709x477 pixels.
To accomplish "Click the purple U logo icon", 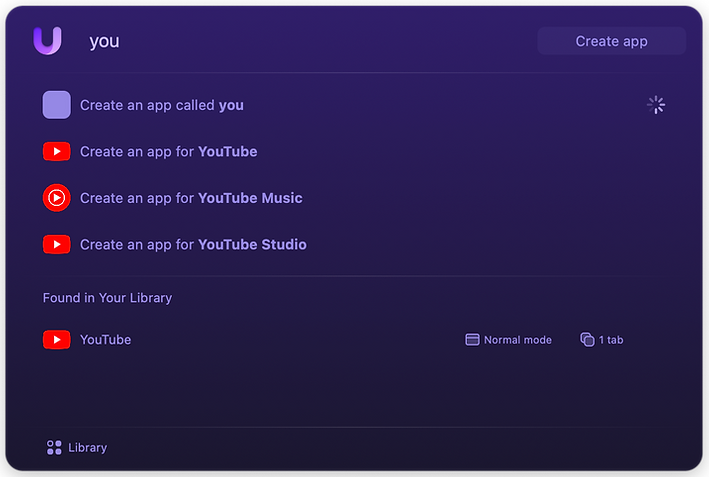I will [47, 41].
